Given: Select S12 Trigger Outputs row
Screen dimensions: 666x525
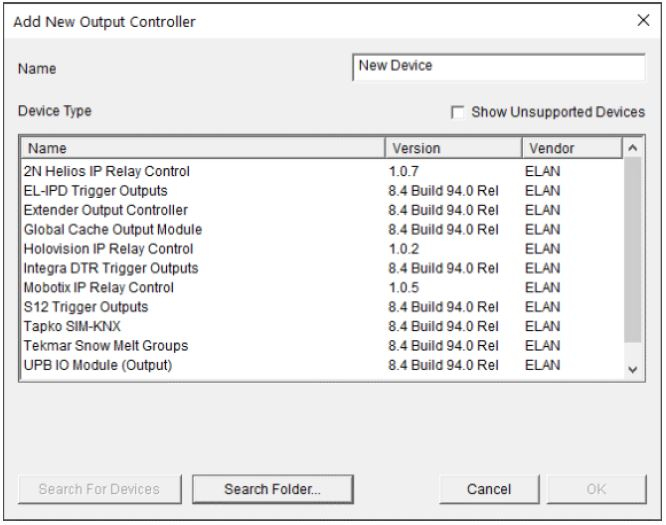Looking at the screenshot, I should point(322,307).
